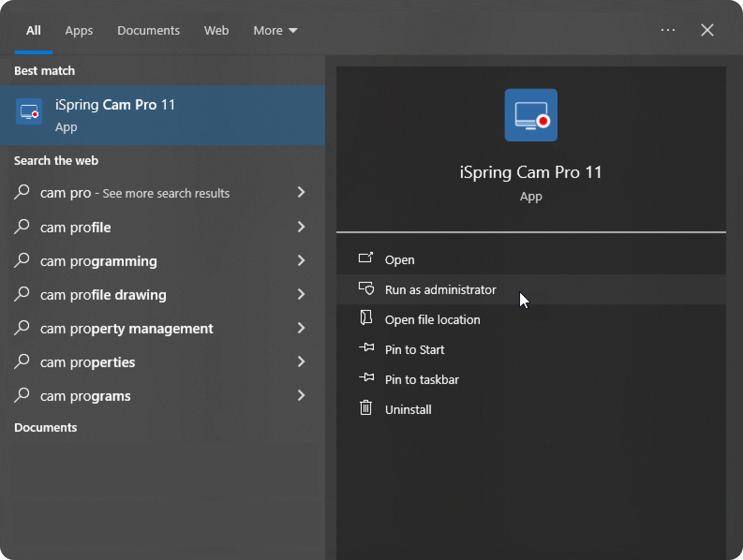Image resolution: width=743 pixels, height=560 pixels.
Task: Click the Open file location folder icon
Action: click(x=366, y=318)
